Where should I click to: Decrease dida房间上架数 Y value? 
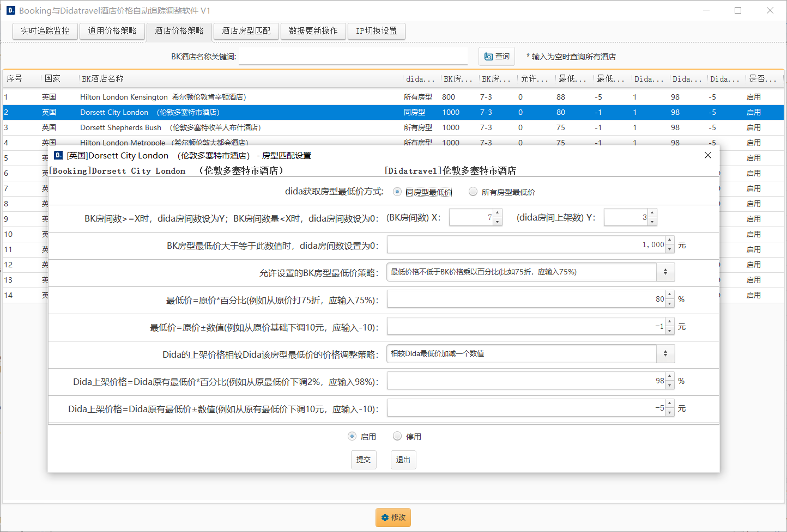652,222
